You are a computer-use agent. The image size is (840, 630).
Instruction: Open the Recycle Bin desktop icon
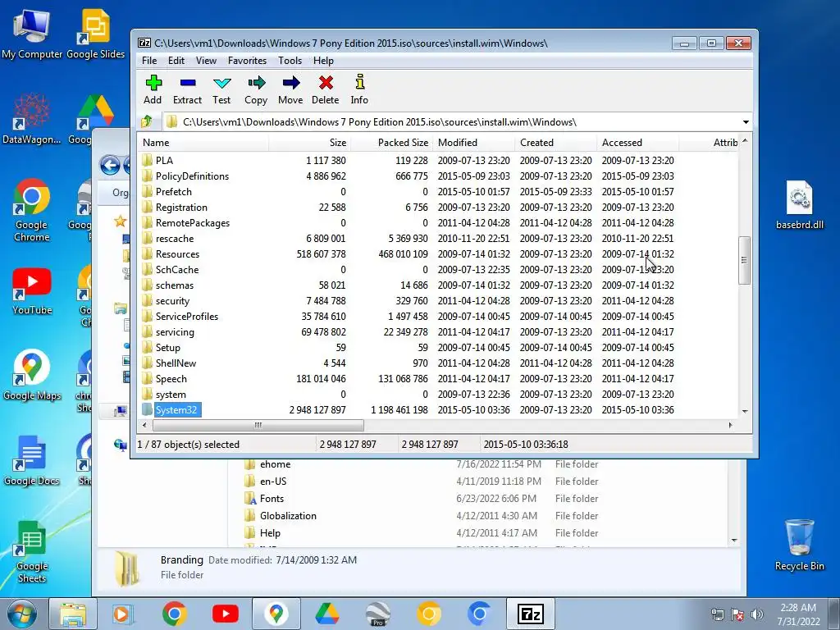pyautogui.click(x=799, y=546)
